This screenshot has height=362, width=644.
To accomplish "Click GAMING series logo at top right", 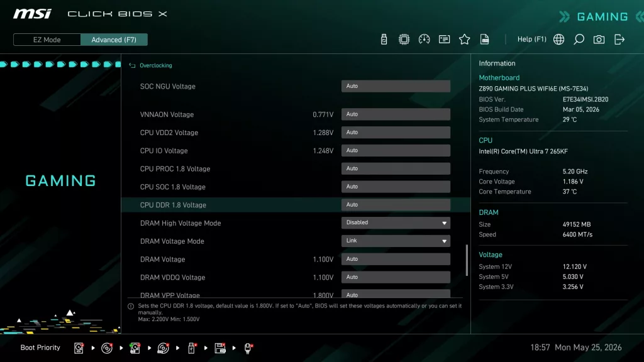I will (602, 17).
